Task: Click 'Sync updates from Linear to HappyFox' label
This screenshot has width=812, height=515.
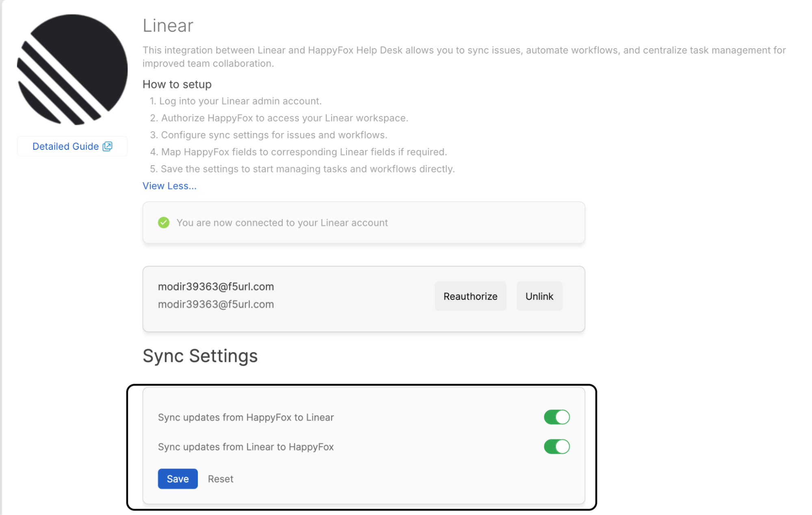Action: pos(246,447)
